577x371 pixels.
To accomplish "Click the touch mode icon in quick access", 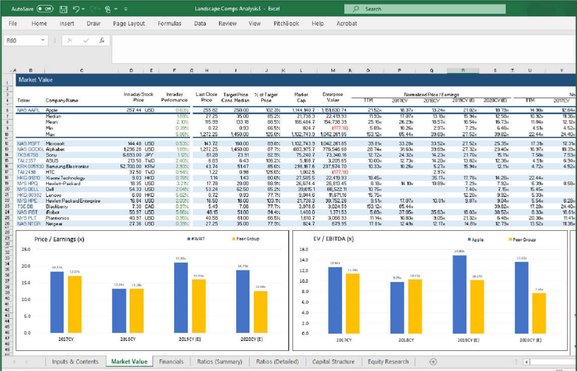I will [108, 9].
